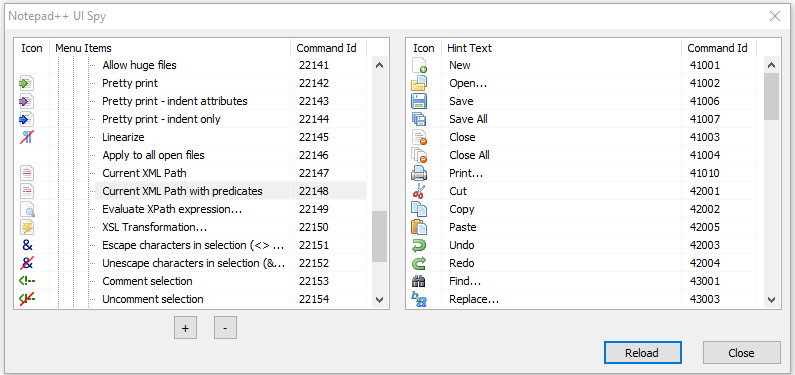
Task: Select the Pretty print tree item
Action: click(130, 83)
